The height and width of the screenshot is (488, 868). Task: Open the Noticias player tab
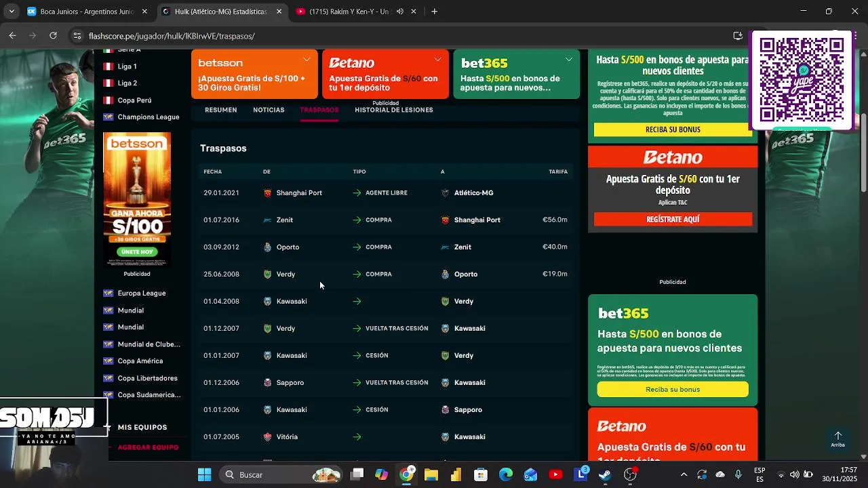269,110
